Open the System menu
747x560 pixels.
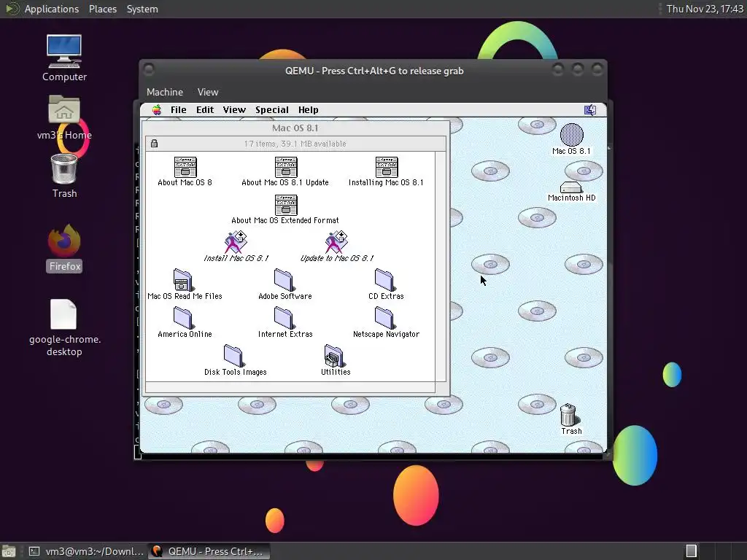pyautogui.click(x=142, y=9)
